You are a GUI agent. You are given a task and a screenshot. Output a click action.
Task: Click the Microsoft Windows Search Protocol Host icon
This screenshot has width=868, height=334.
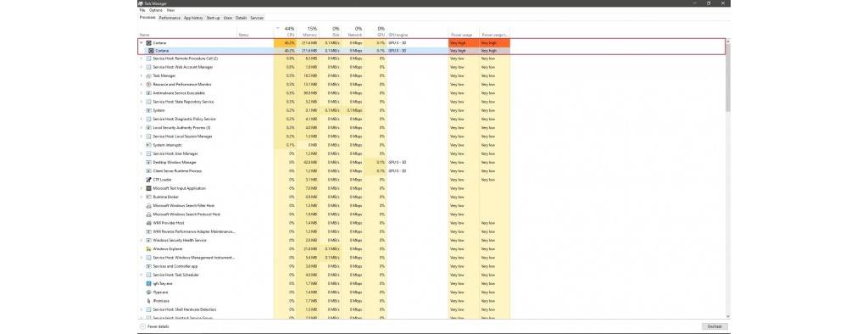[x=148, y=214]
